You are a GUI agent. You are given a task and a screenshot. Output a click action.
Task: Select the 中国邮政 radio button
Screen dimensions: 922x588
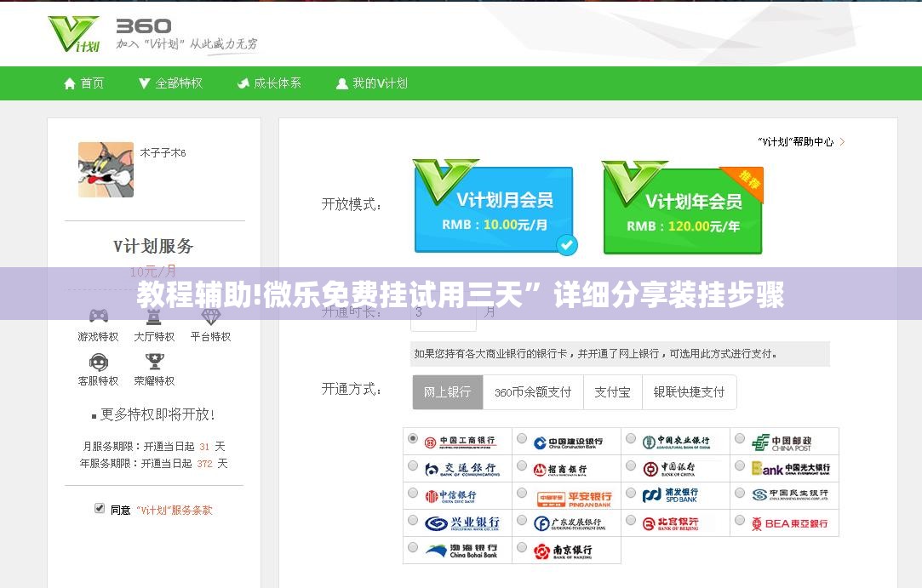click(x=740, y=438)
